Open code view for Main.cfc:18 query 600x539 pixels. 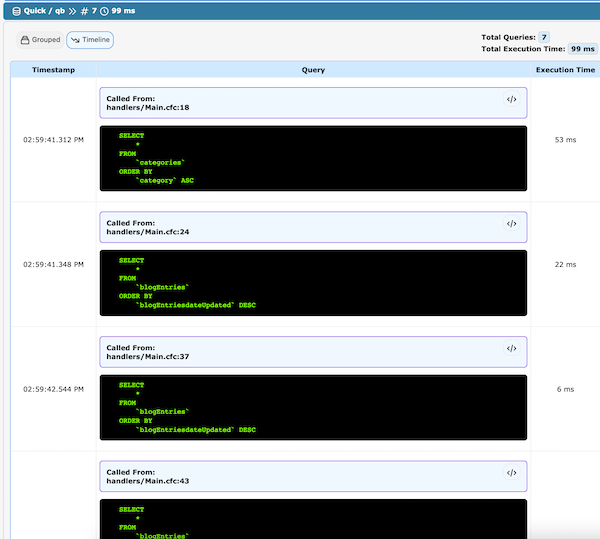pos(511,99)
